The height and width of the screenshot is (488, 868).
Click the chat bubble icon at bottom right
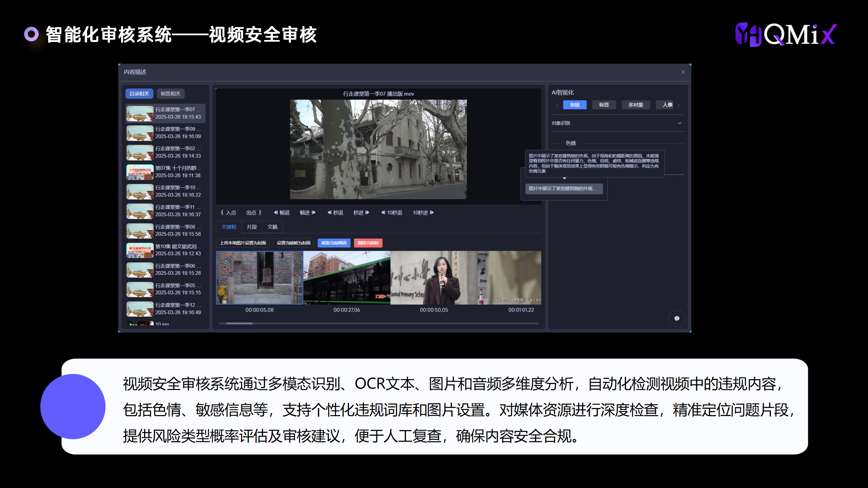click(677, 318)
